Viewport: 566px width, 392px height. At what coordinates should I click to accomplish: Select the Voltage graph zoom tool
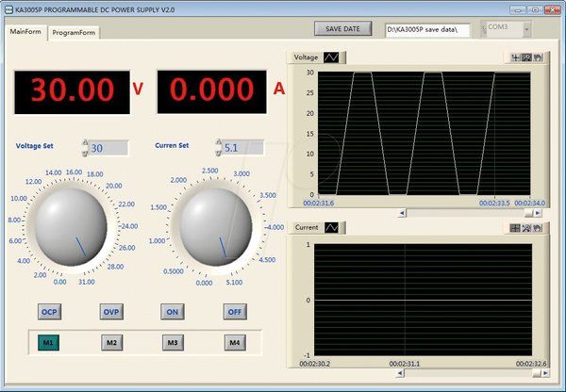526,57
